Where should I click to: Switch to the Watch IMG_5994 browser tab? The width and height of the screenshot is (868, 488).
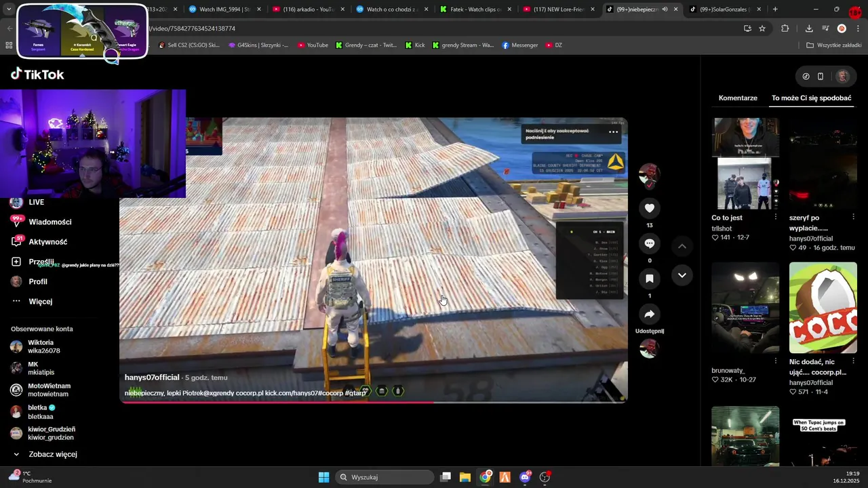pos(225,9)
